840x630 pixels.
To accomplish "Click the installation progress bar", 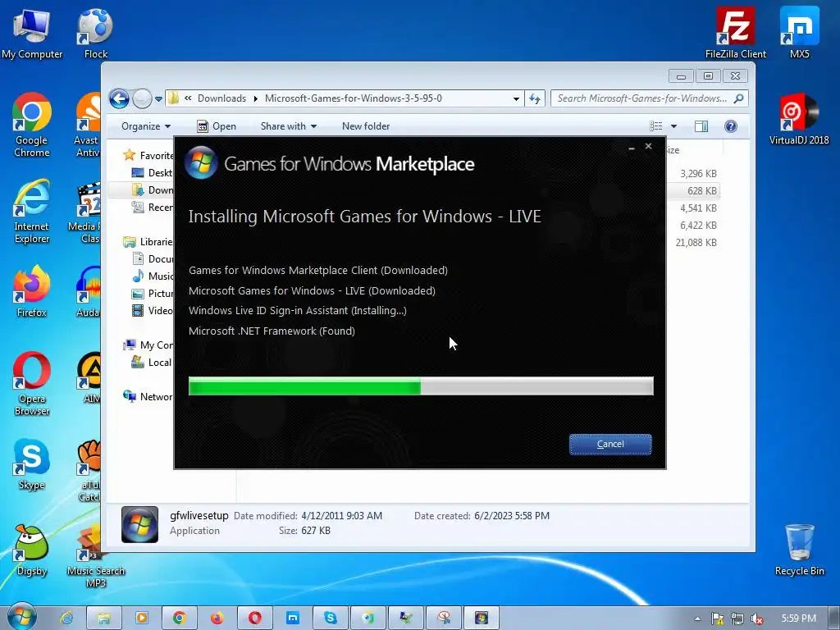I will (x=421, y=386).
